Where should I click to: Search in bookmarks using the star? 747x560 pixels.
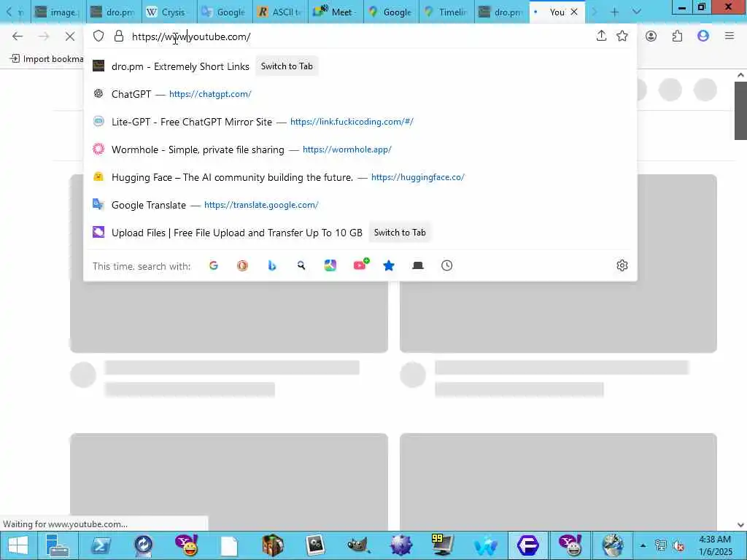click(389, 265)
